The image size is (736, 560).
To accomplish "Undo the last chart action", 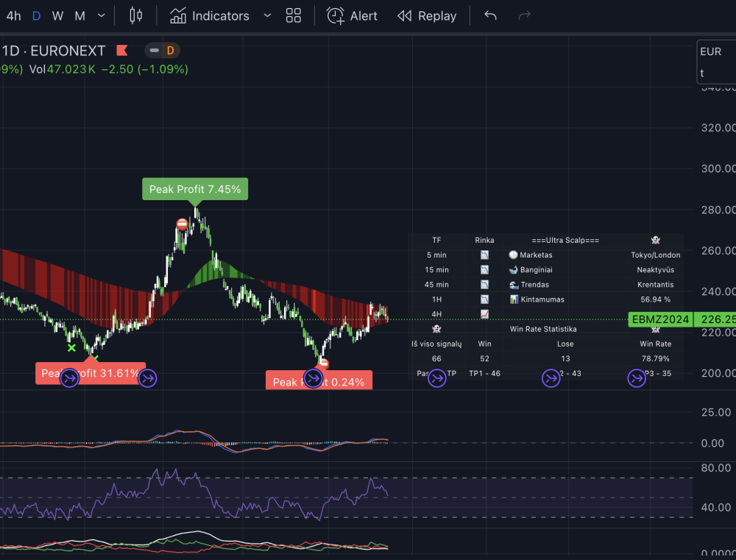I will pos(490,15).
